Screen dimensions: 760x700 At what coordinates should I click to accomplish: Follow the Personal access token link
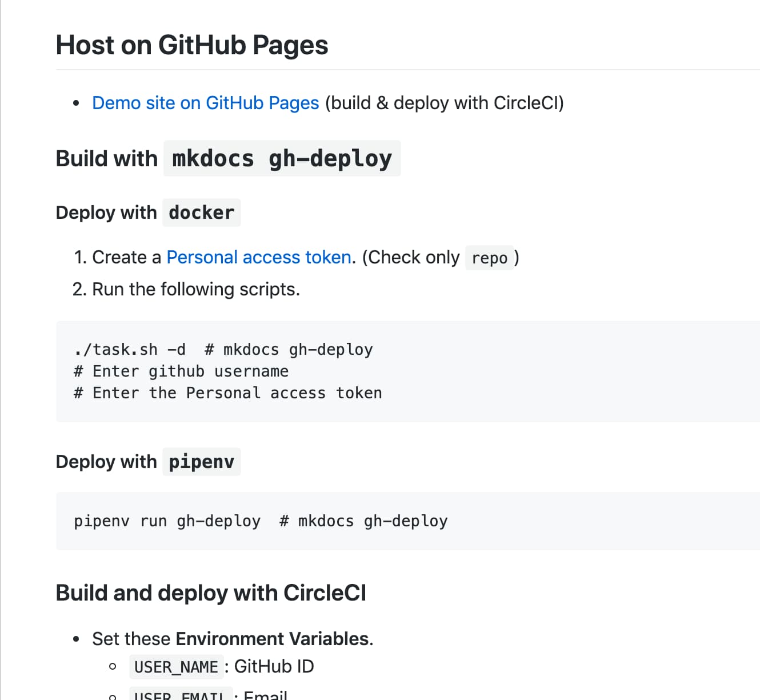(x=258, y=257)
